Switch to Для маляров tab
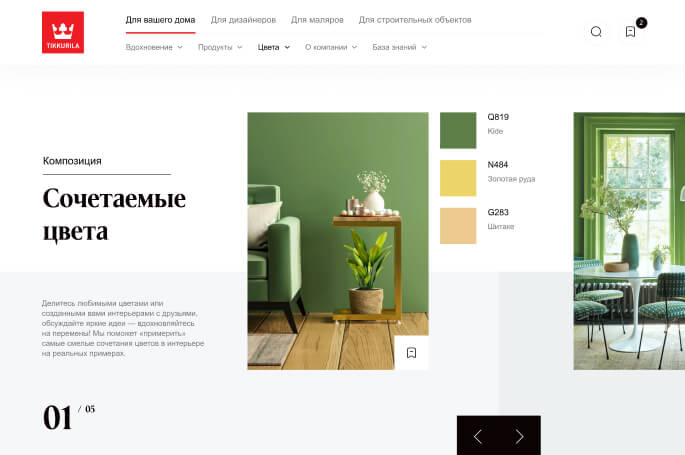Screen dimensions: 685x455 (x=317, y=20)
